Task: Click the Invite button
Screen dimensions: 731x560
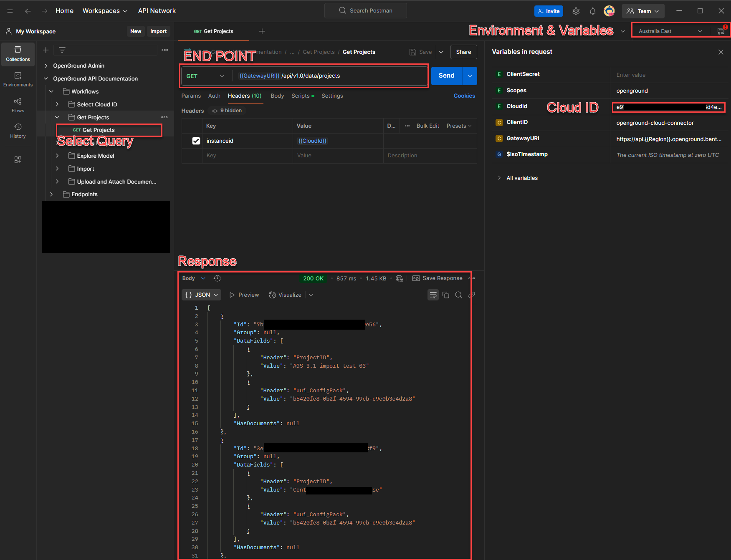Action: coord(549,11)
